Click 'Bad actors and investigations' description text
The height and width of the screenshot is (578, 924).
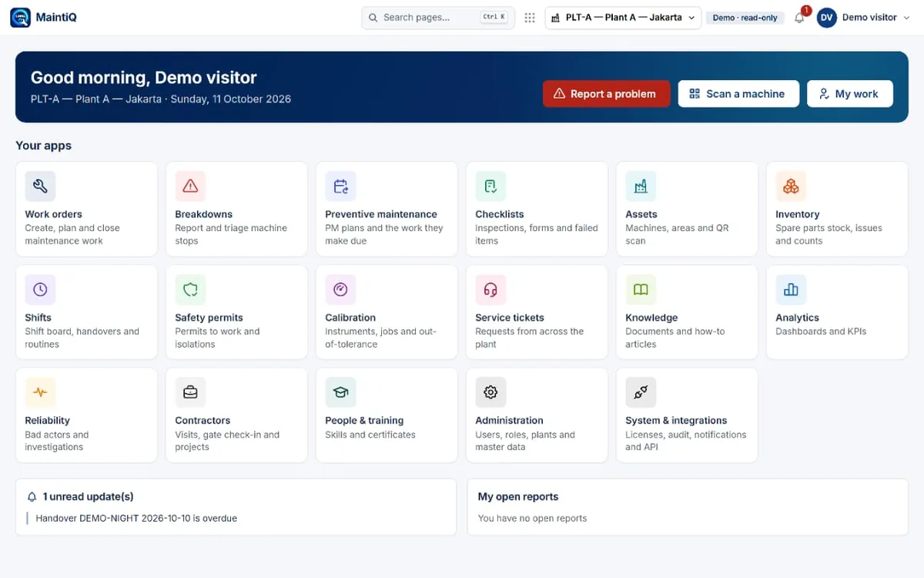pos(57,441)
